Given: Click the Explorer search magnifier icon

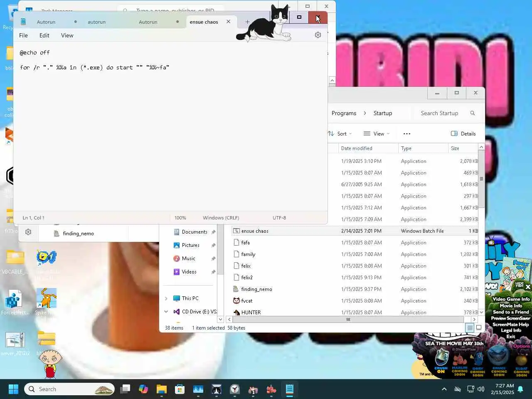Looking at the screenshot, I should [x=473, y=113].
